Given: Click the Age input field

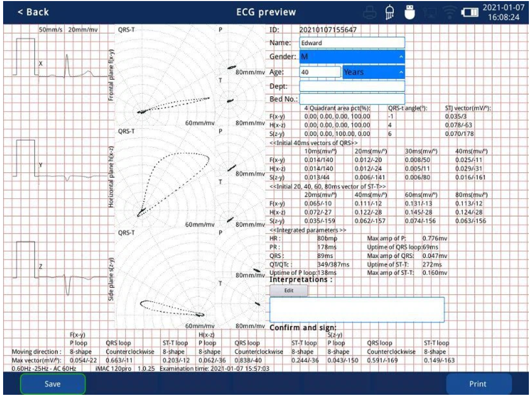Looking at the screenshot, I should click(319, 73).
